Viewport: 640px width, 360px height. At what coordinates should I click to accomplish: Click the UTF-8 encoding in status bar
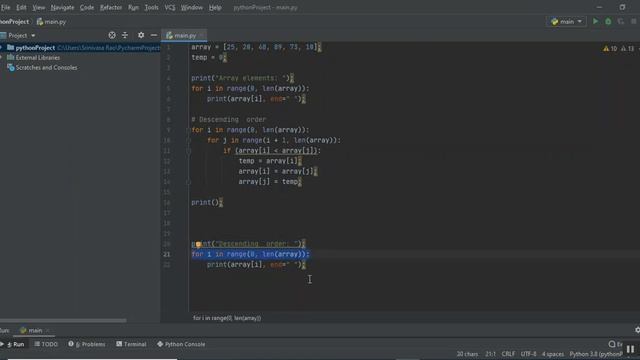click(528, 354)
